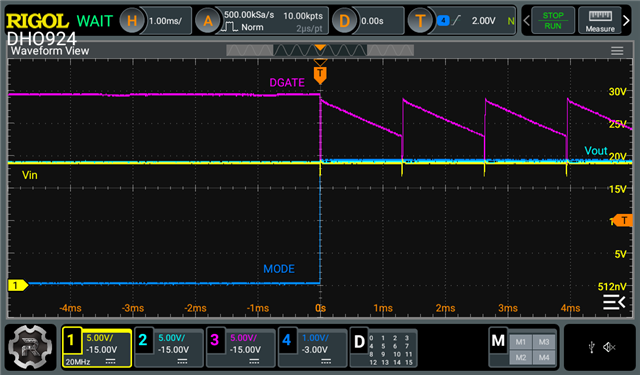Open the Digital channels D panel
640x375 pixels.
(359, 342)
